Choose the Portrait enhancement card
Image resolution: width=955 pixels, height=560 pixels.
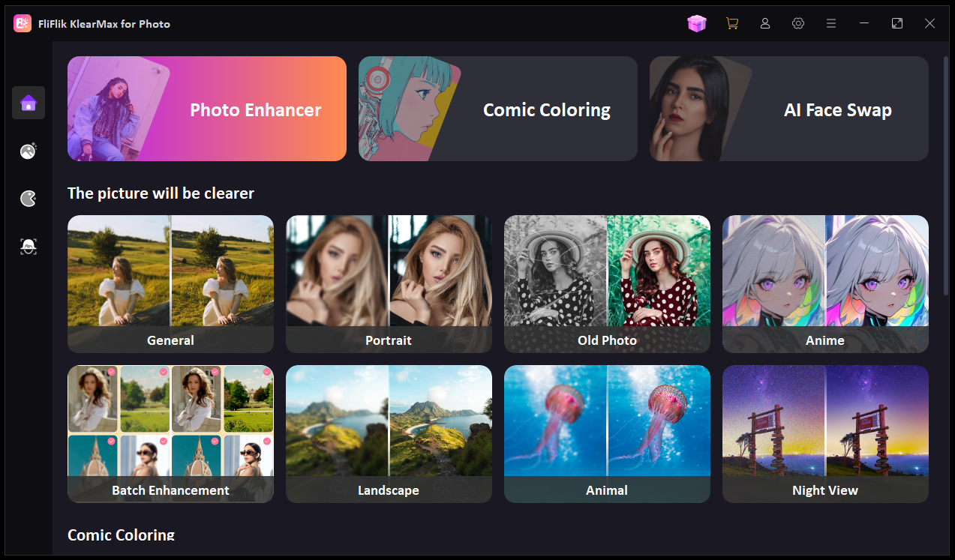[x=389, y=284]
